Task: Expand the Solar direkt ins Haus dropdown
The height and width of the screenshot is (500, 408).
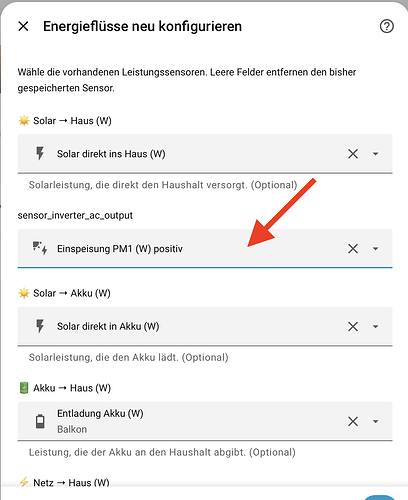Action: coord(376,154)
